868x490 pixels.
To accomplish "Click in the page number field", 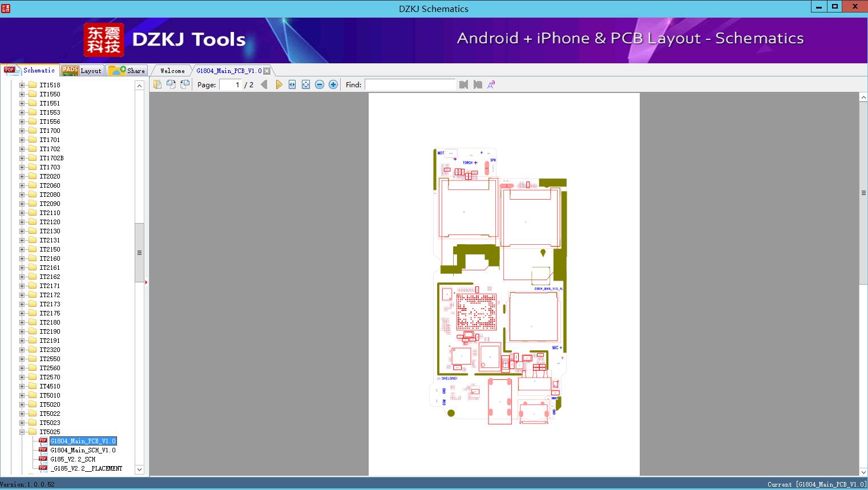I will (231, 84).
